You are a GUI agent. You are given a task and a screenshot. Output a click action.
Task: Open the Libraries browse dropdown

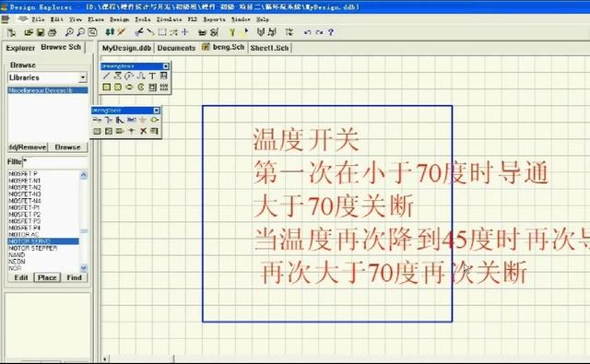coord(83,77)
